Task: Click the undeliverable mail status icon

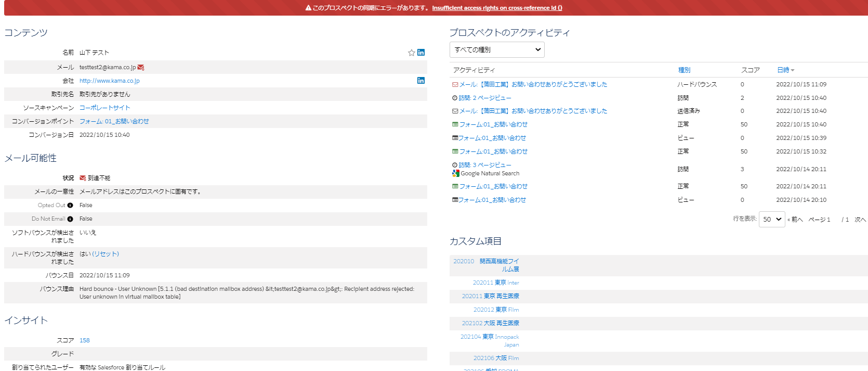Action: tap(83, 178)
